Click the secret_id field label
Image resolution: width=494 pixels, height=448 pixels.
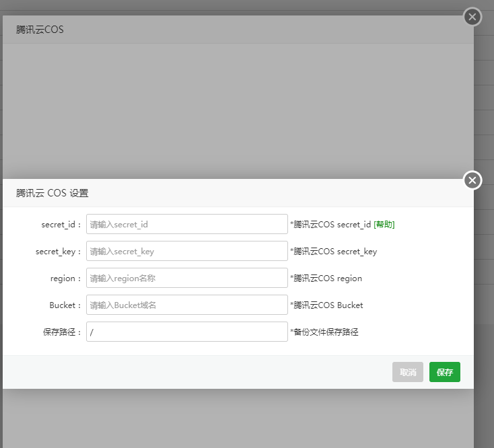pyautogui.click(x=61, y=225)
